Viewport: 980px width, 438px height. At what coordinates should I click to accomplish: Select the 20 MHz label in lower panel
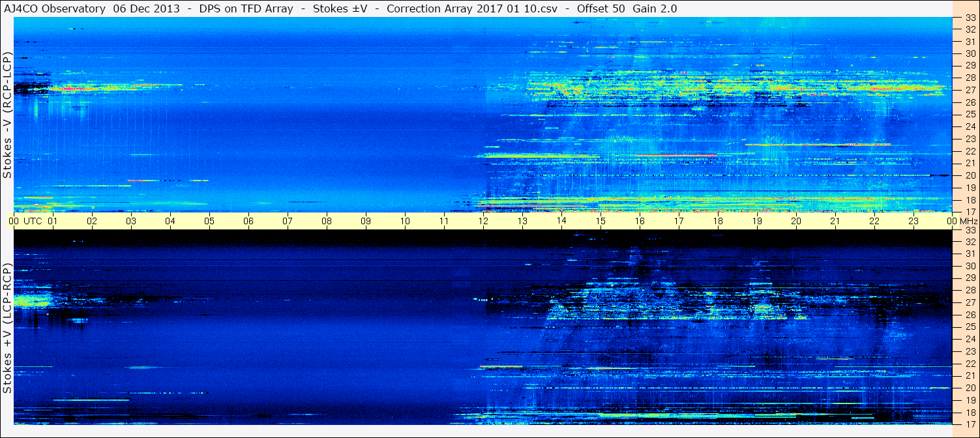click(970, 388)
